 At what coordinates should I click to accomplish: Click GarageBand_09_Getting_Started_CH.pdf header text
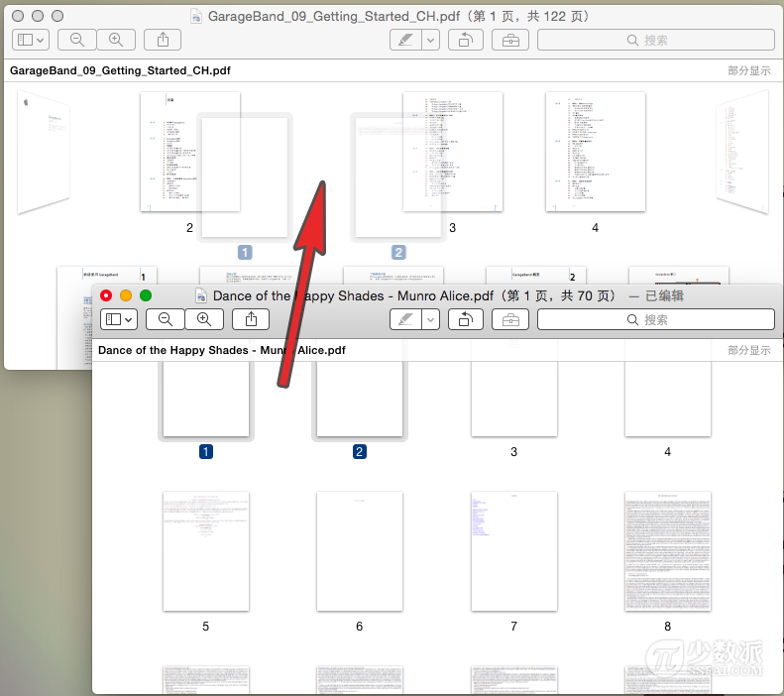click(x=120, y=70)
